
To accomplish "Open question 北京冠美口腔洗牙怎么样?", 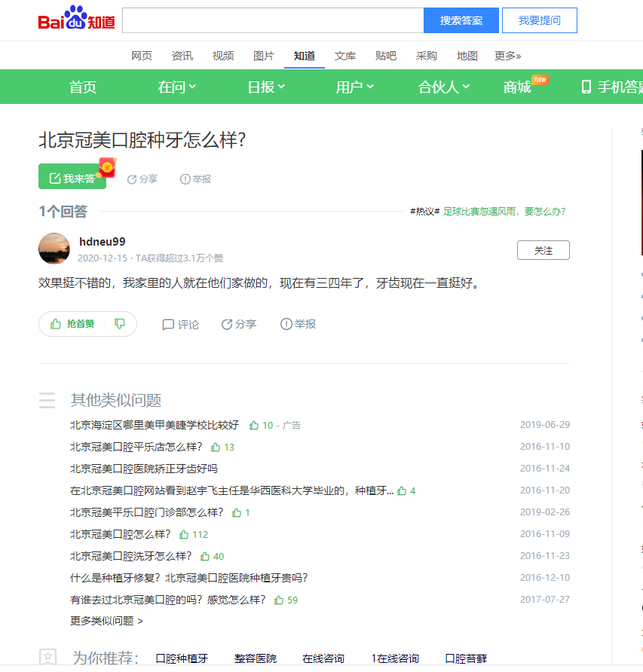I will click(x=130, y=556).
